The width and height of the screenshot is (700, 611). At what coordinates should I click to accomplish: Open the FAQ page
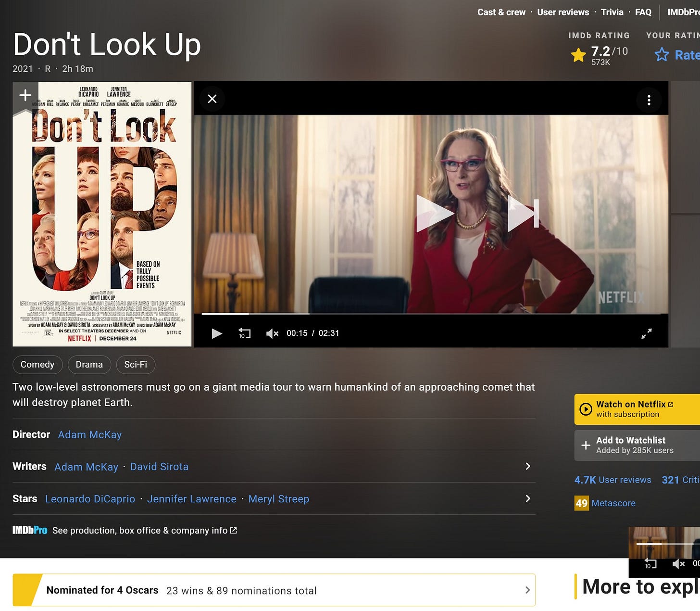643,12
